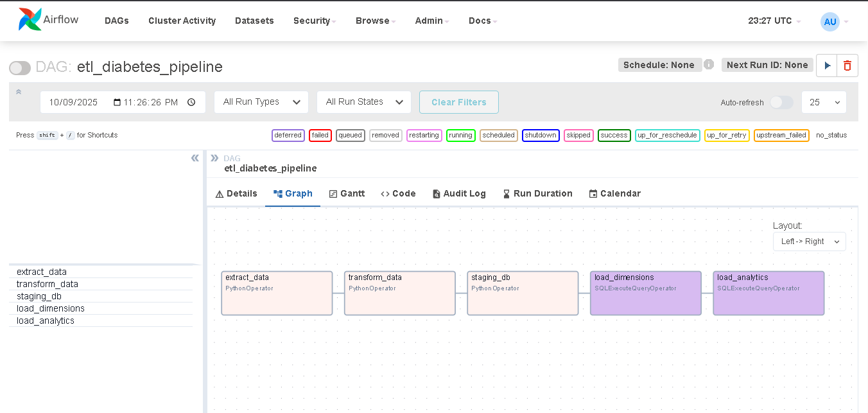This screenshot has width=868, height=413.
Task: Click the Next Run ID: None badge
Action: pyautogui.click(x=767, y=65)
